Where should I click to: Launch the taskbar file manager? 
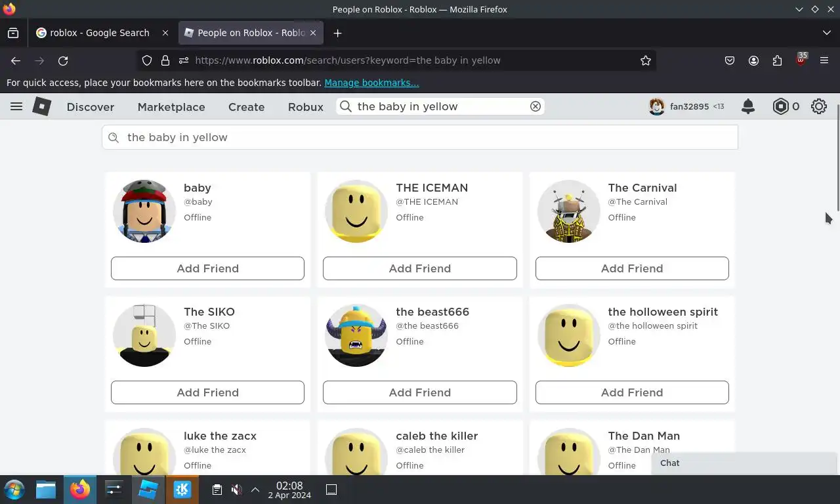(x=46, y=490)
